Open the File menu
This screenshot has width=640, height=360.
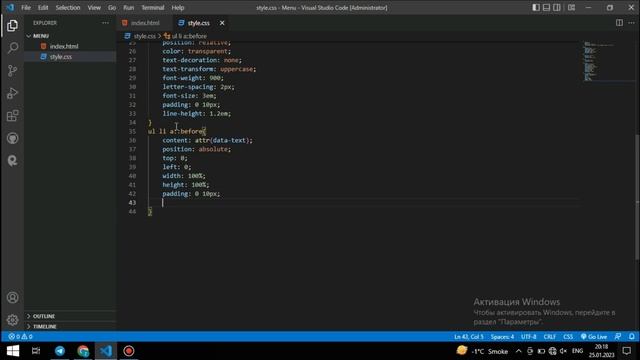[x=26, y=7]
